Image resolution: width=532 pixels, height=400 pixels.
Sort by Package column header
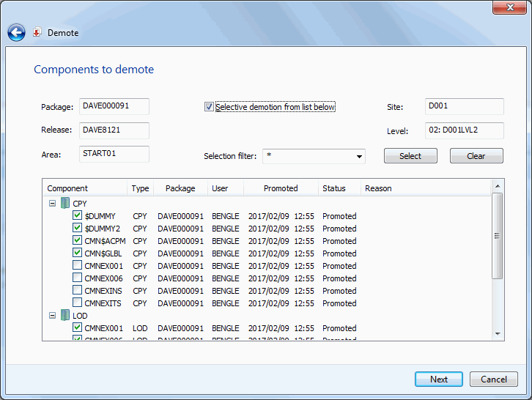tap(180, 188)
